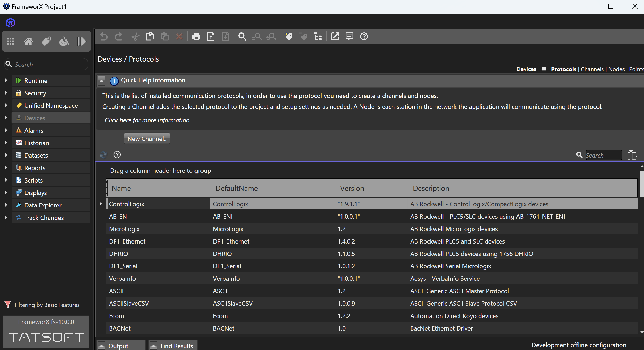Viewport: 644px width, 350px height.
Task: Select the Protocols tab
Action: (563, 69)
